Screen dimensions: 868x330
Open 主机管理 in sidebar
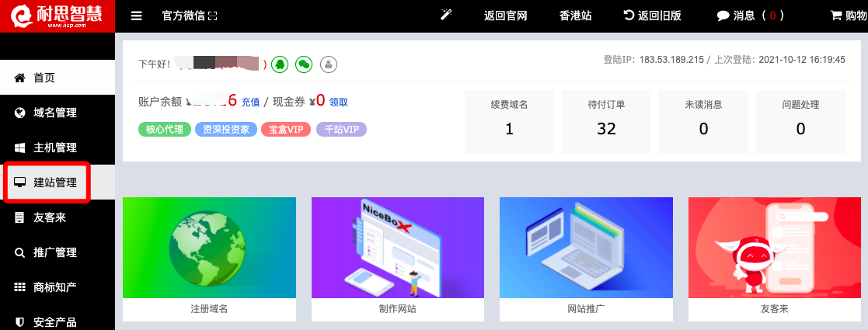point(58,148)
